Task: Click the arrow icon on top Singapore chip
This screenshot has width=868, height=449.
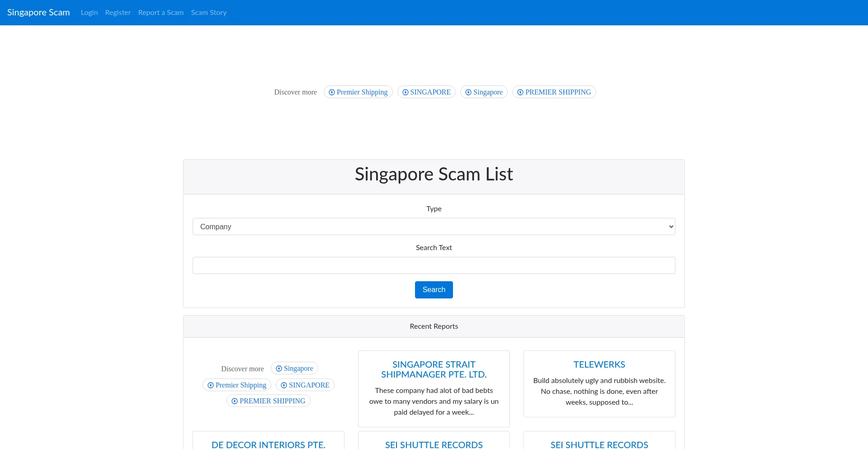Action: 468,92
